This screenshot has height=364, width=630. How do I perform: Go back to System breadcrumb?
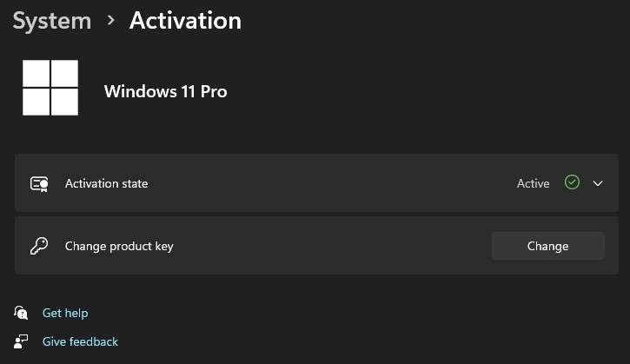tap(51, 20)
